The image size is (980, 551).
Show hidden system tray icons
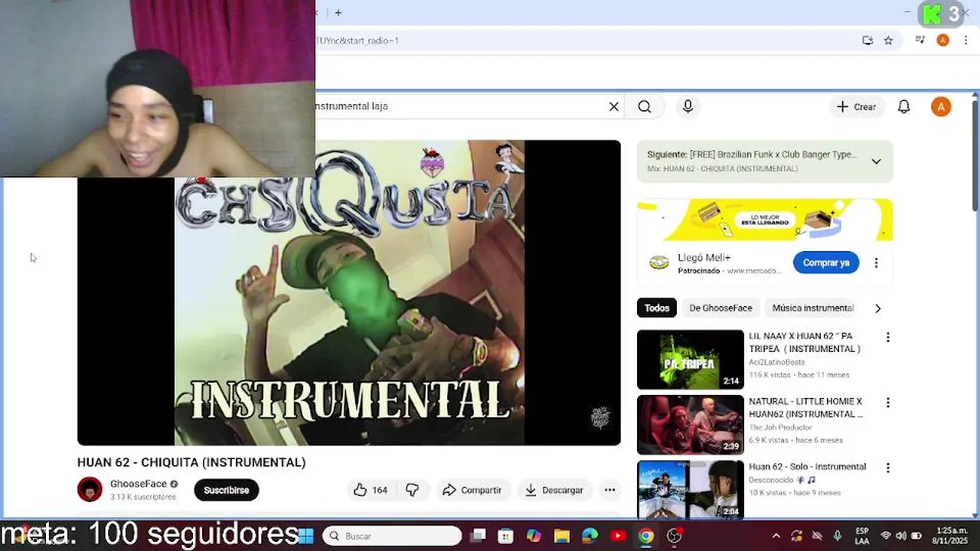[776, 536]
